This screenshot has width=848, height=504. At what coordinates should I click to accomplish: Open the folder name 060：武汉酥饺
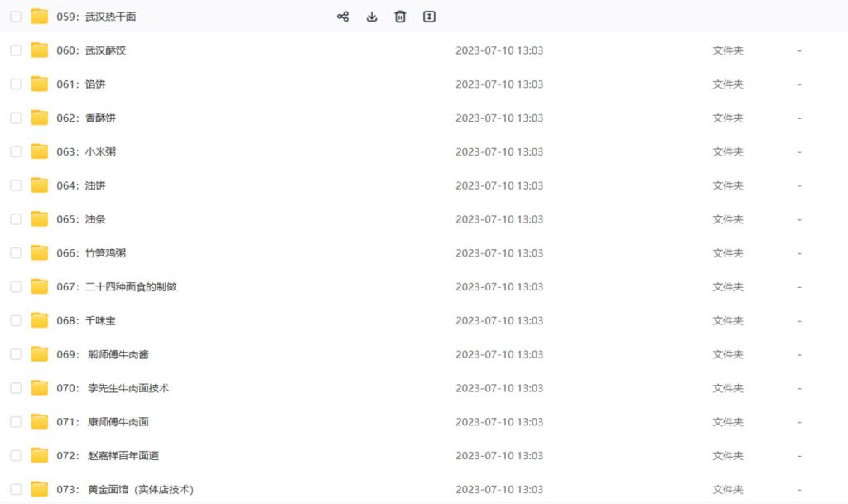[x=91, y=50]
